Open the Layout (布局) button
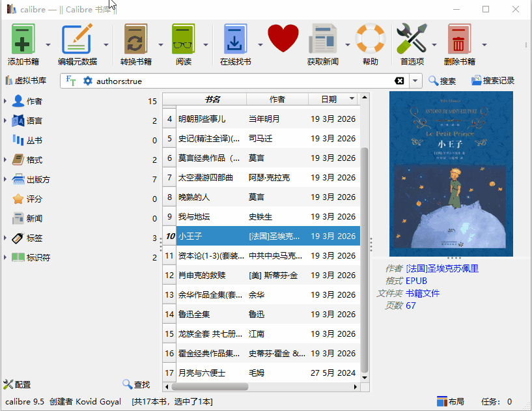 pos(450,401)
